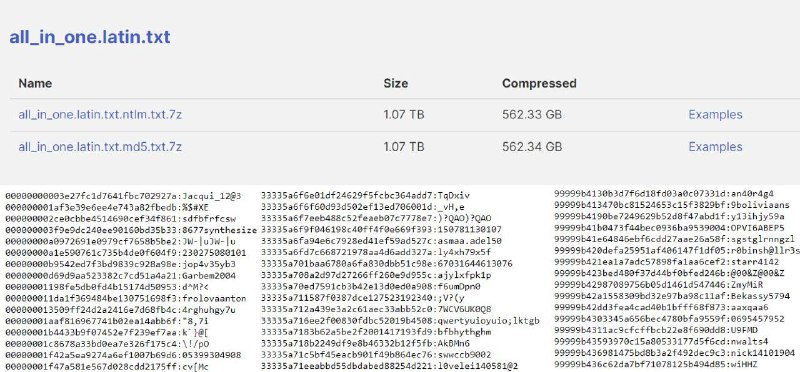
Task: Click the line ending with qwertyuioyuio;lktgb
Action: 400,321
